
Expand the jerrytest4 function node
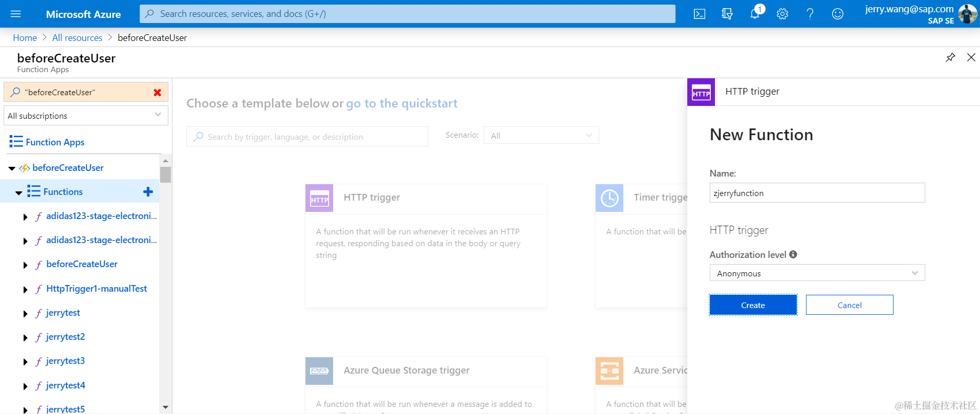pos(25,386)
